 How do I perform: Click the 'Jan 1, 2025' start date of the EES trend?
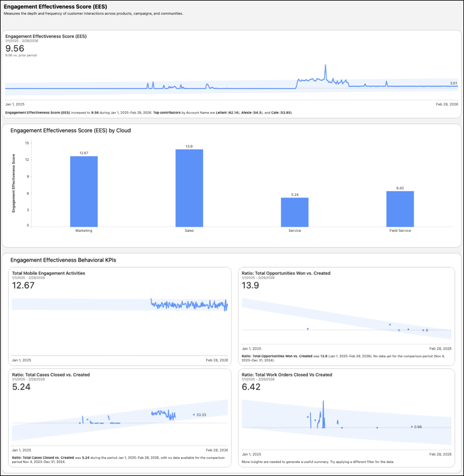tap(15, 104)
